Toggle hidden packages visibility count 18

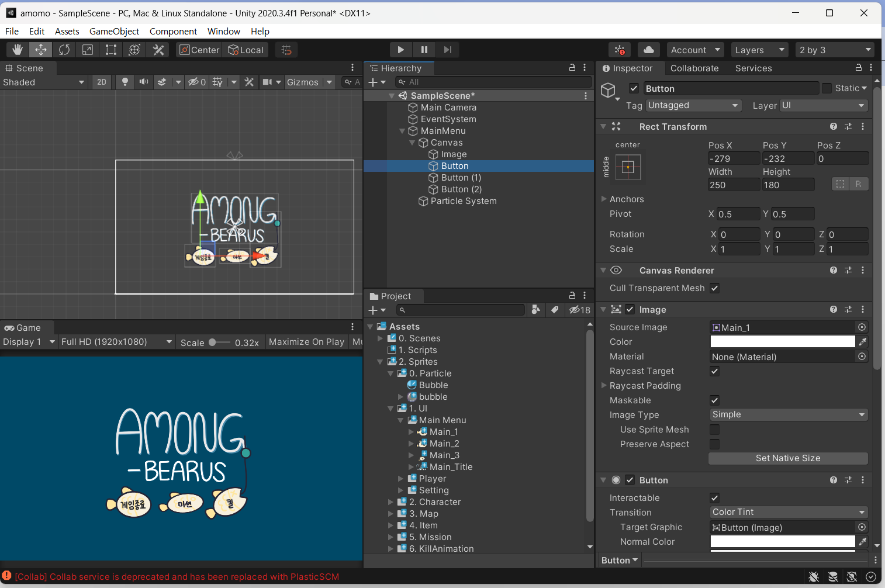(x=580, y=310)
